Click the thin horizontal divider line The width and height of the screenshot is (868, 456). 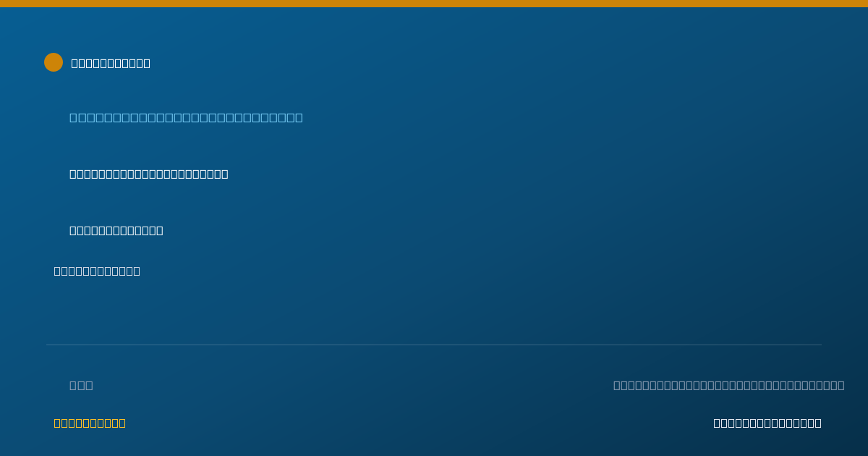434,345
